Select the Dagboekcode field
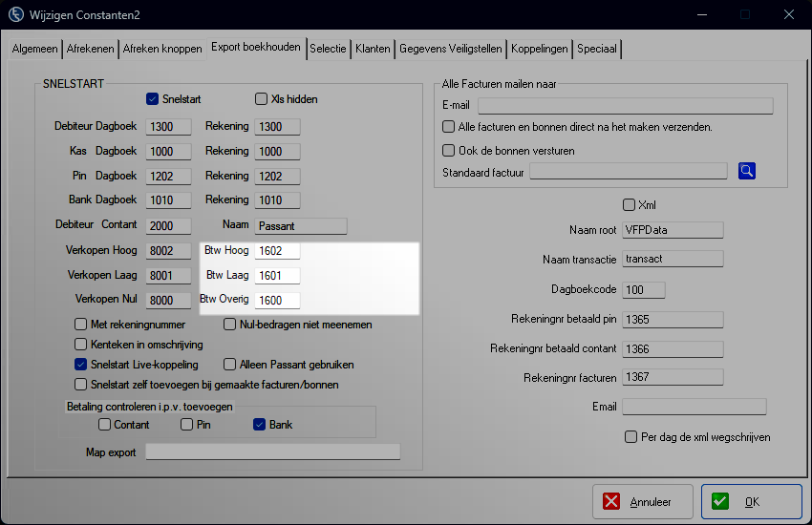Screen dimensions: 812x525 click(643, 290)
